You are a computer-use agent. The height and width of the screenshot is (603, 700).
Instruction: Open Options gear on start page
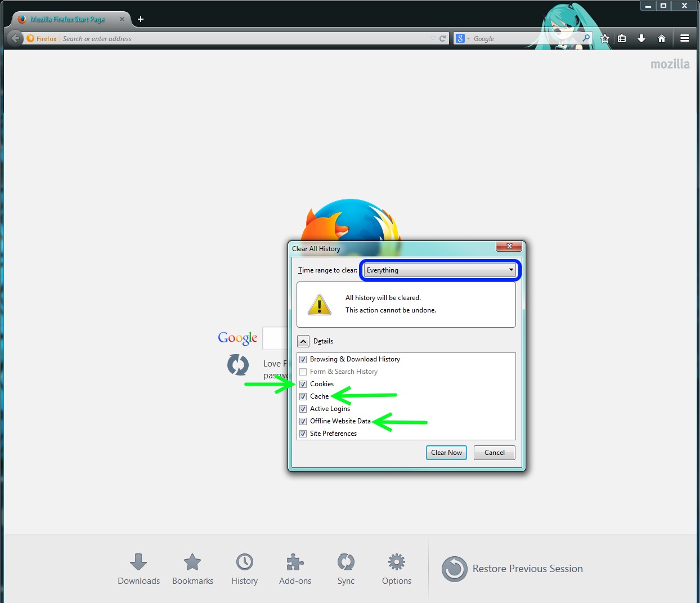tap(396, 569)
